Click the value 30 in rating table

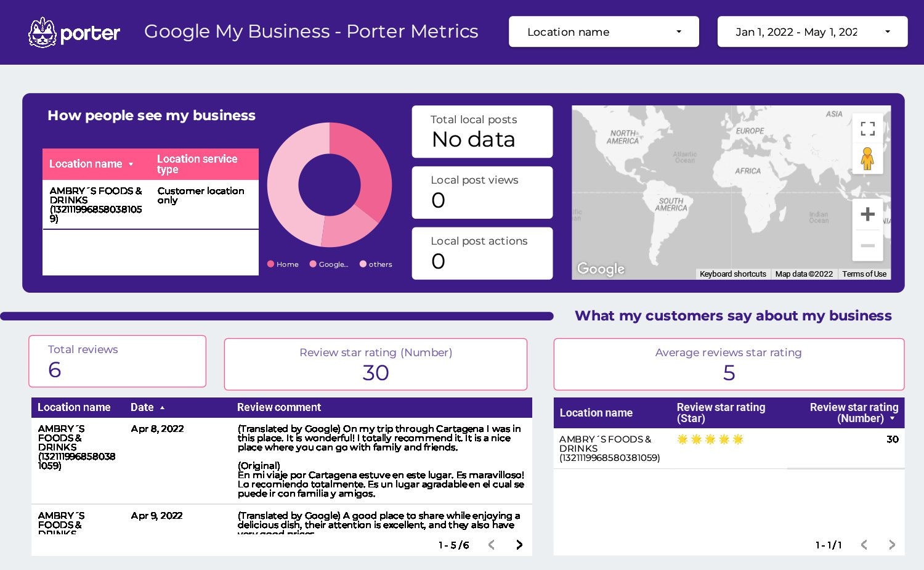point(892,439)
